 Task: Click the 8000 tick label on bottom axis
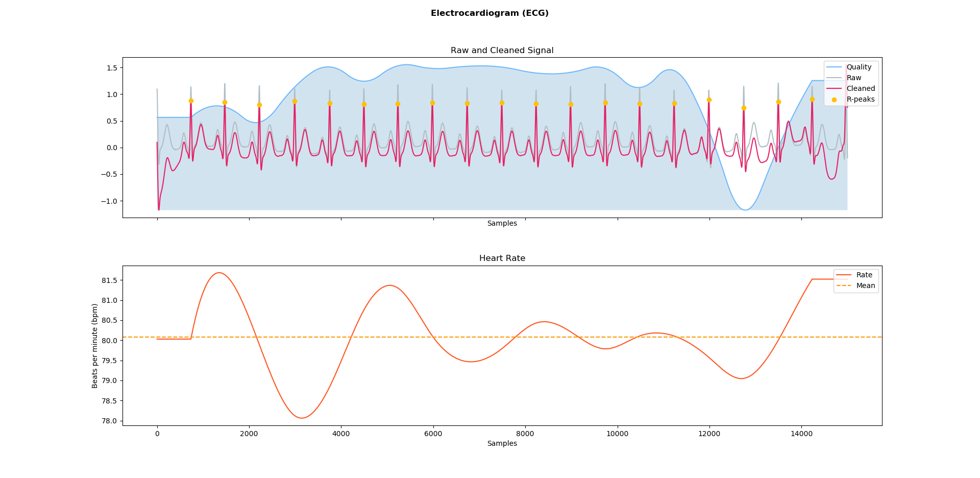coord(525,433)
